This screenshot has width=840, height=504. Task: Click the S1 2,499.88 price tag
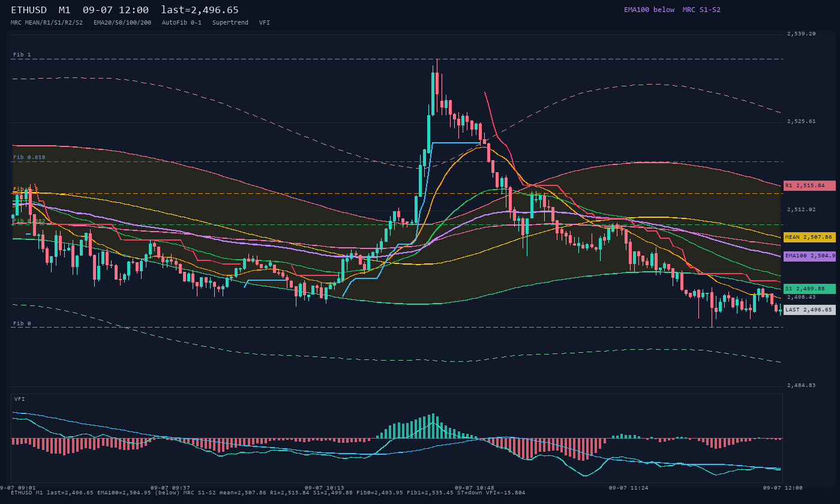click(809, 289)
